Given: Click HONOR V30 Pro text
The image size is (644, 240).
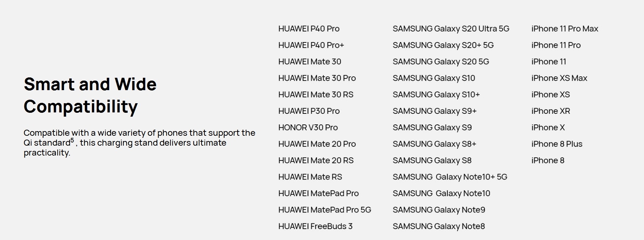Looking at the screenshot, I should tap(308, 128).
